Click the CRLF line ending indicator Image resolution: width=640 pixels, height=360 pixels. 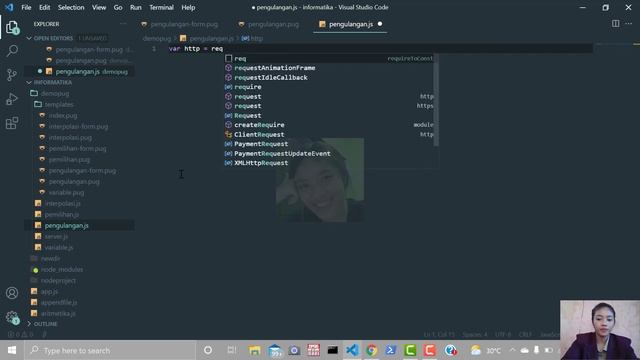coord(525,335)
